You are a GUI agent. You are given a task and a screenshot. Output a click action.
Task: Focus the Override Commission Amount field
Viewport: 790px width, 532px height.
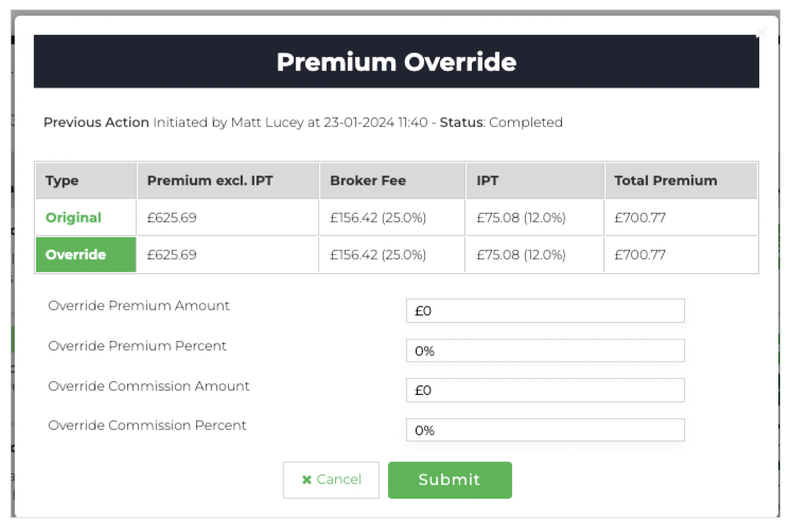(545, 391)
